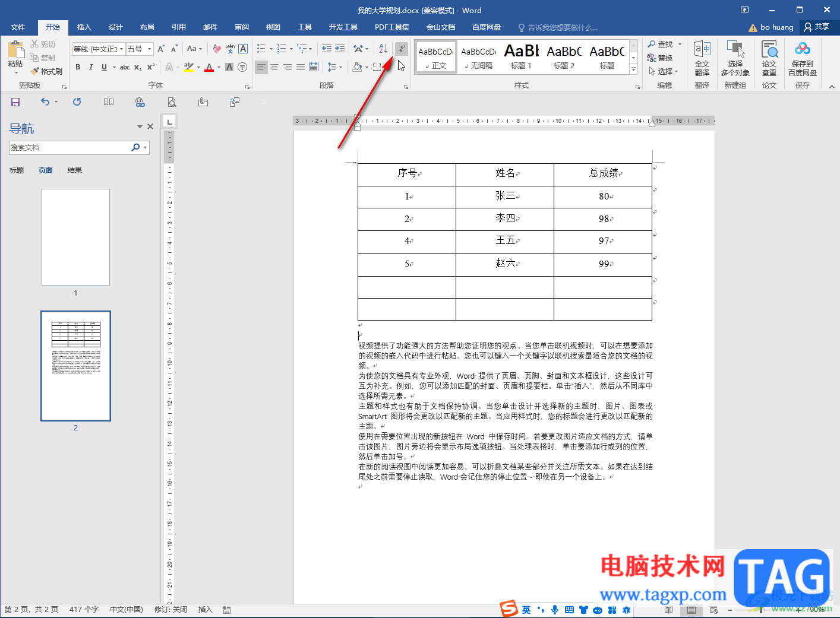Shrink font size with the smaller A icon

click(x=174, y=49)
